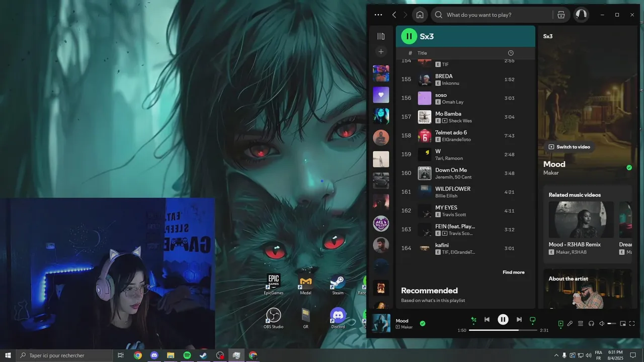Open the Windows Start menu
The width and height of the screenshot is (644, 362).
pos(8,355)
